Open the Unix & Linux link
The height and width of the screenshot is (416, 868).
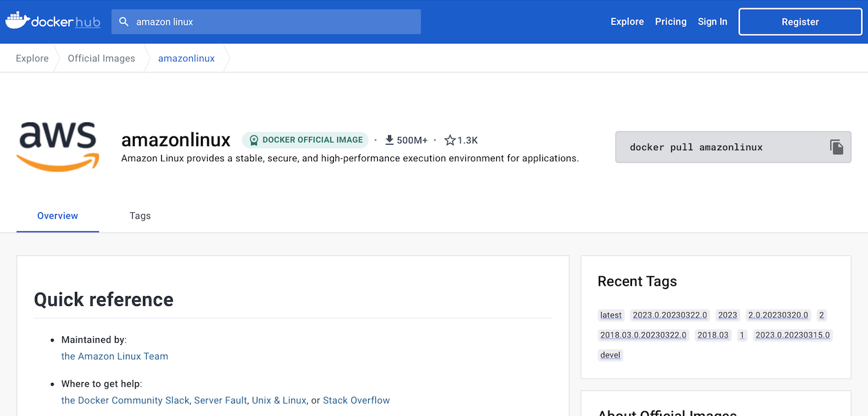(x=279, y=400)
